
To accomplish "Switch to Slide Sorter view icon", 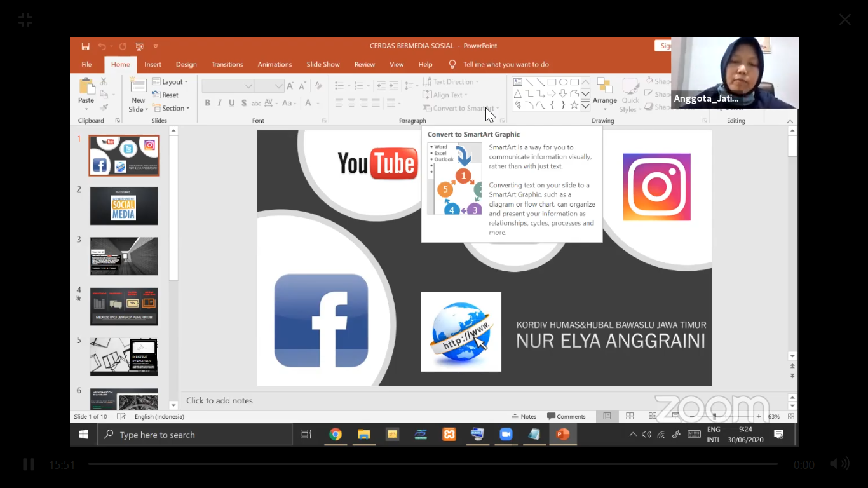I will click(x=630, y=417).
